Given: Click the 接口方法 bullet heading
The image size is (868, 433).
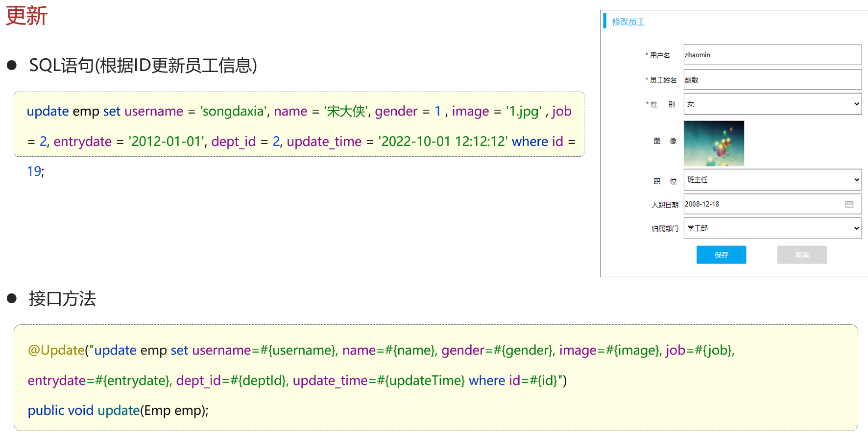Looking at the screenshot, I should (62, 299).
